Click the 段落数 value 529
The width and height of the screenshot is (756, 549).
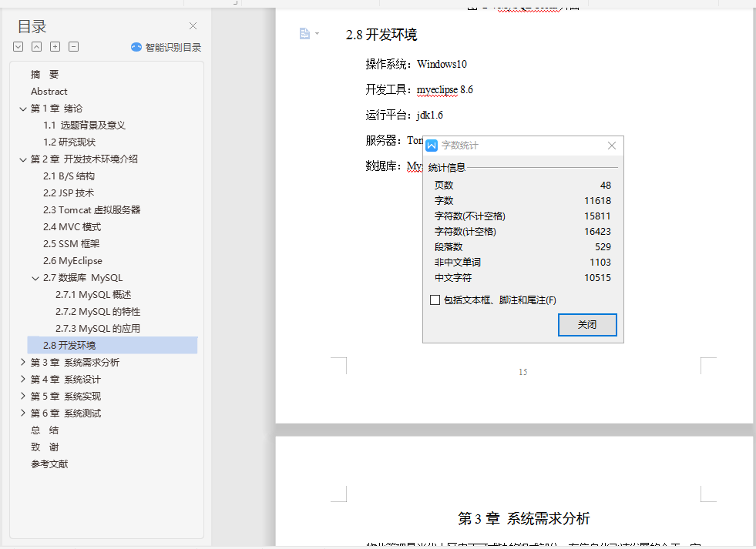coord(603,247)
